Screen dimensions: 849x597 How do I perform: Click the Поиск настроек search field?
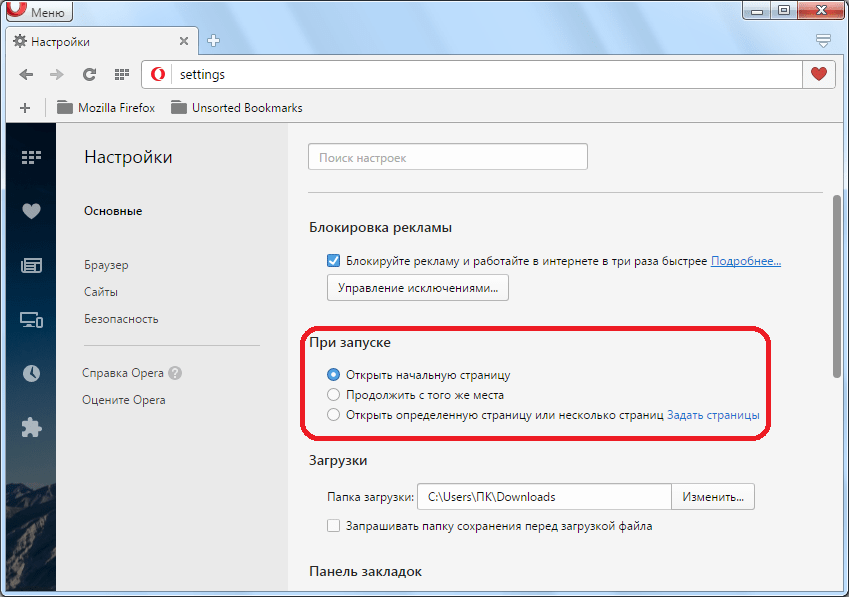(x=448, y=157)
